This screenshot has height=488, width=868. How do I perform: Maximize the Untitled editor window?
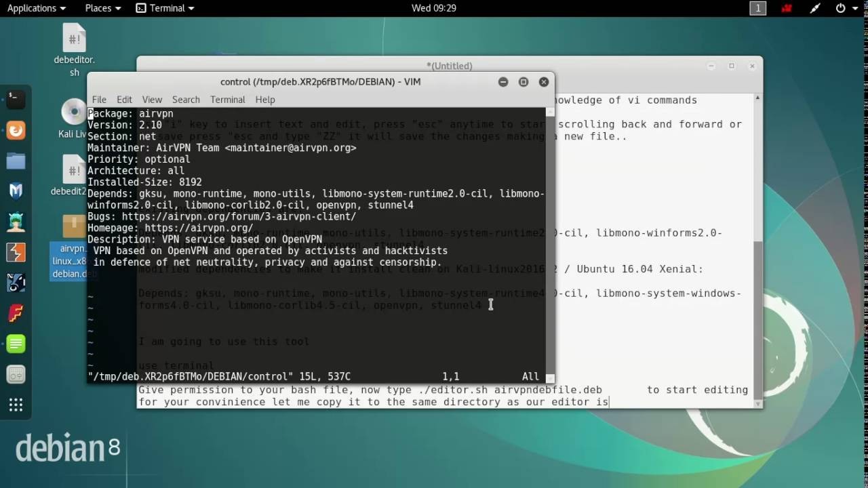pyautogui.click(x=732, y=66)
